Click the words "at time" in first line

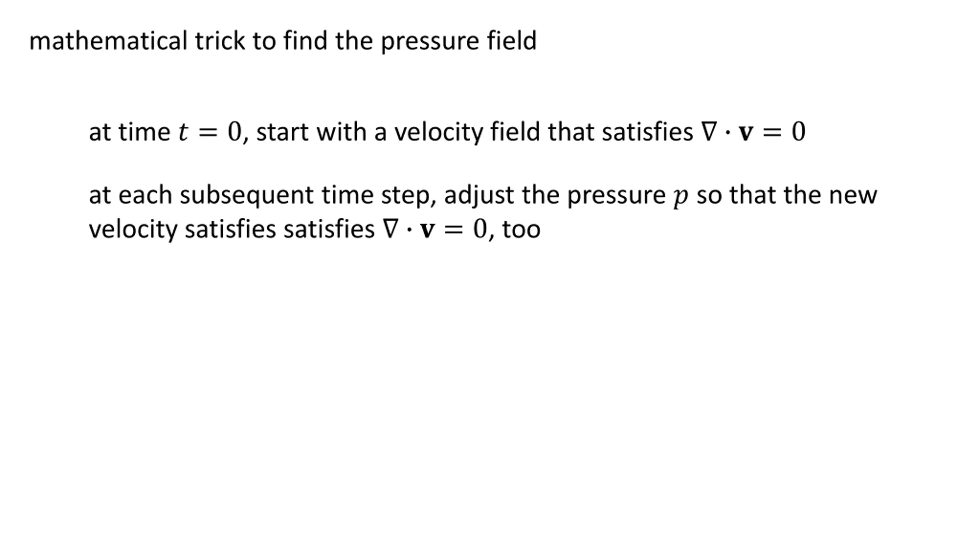pos(130,132)
